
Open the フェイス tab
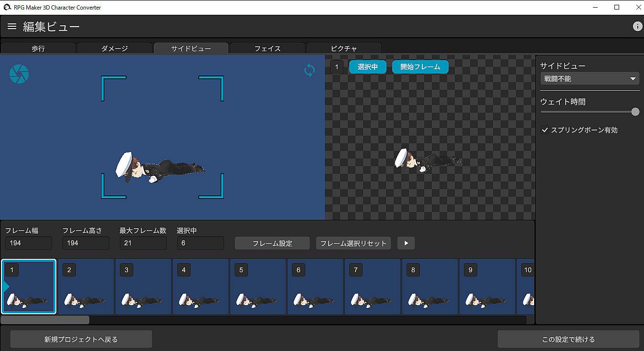(268, 48)
